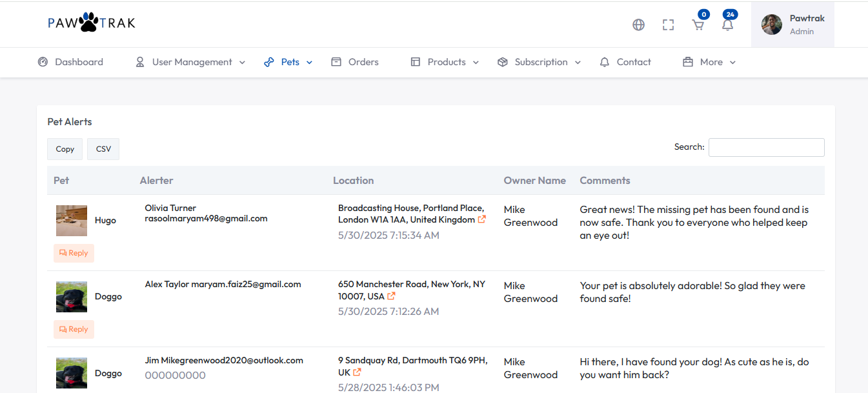Click the PawTrak logo

coord(92,23)
